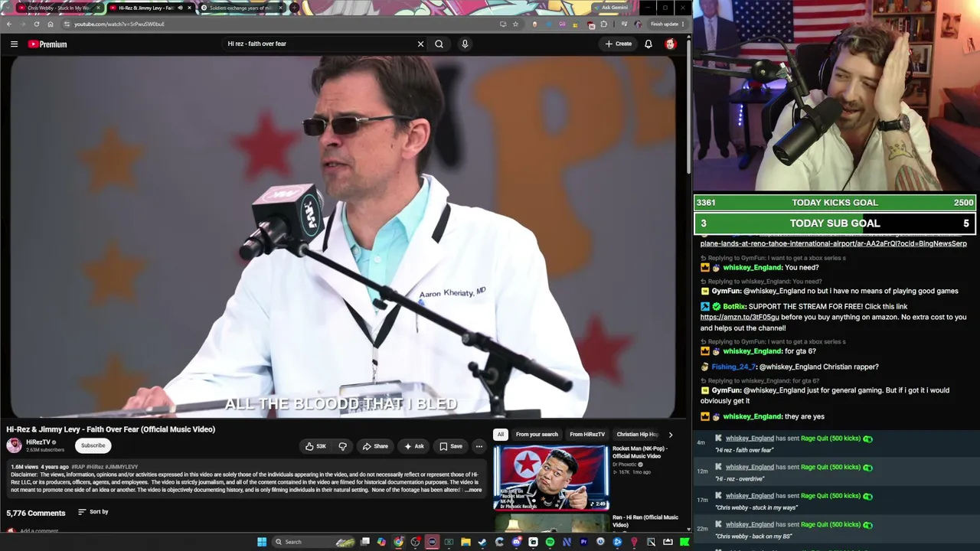Open the browser home page
Viewport: 980px width, 551px height.
pos(51,24)
